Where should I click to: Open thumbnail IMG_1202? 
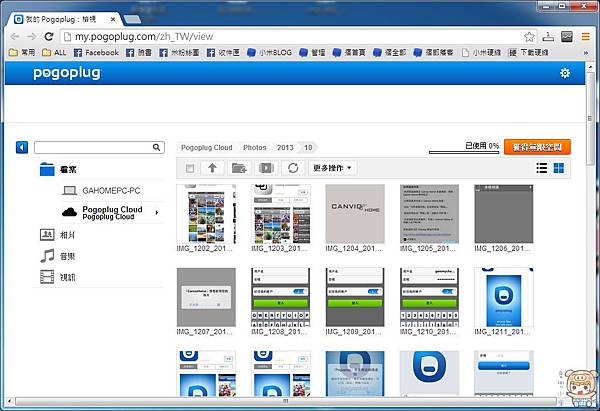click(x=206, y=214)
